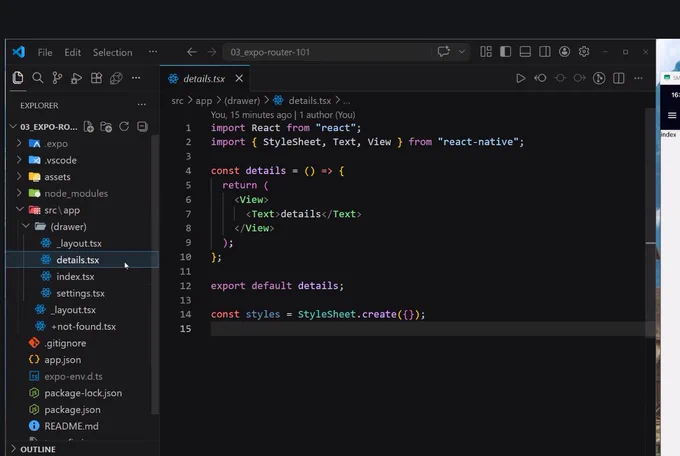Split the editor to the right
680x456 pixels.
[x=619, y=78]
